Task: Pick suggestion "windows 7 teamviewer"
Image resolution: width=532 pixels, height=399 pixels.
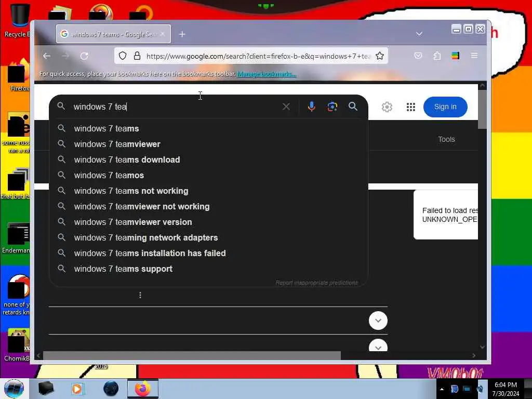Action: 209,144
